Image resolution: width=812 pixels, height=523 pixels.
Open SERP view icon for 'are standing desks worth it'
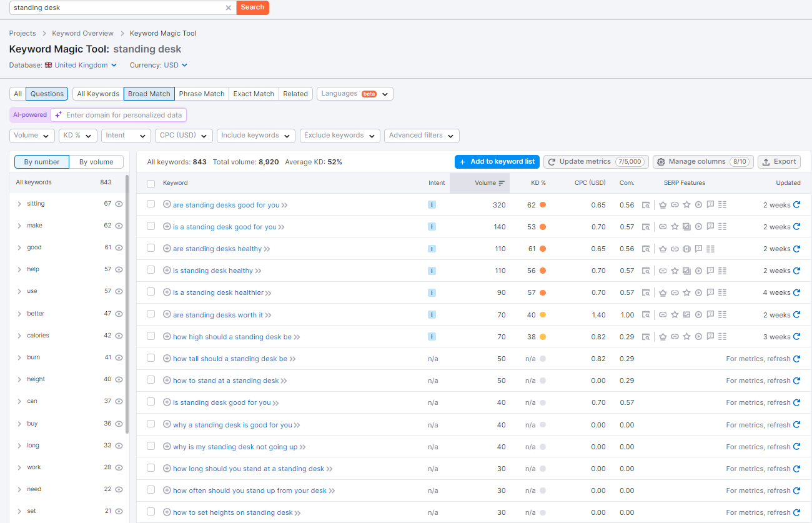click(646, 315)
